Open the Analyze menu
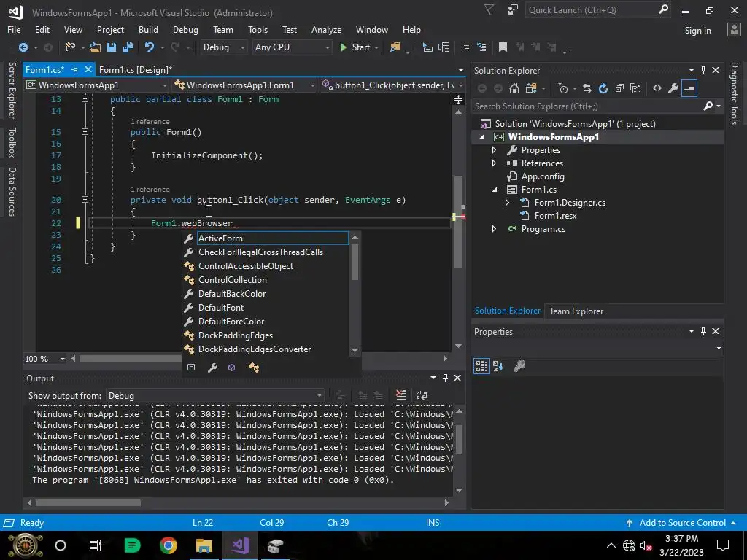The image size is (747, 560). [x=326, y=29]
